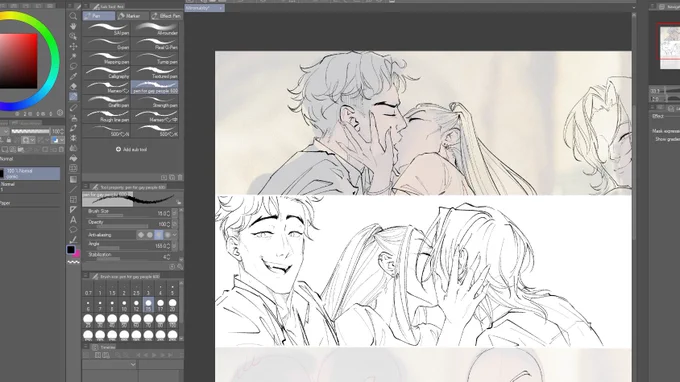
Task: Choose the first anti-aliasing level
Action: pos(141,235)
